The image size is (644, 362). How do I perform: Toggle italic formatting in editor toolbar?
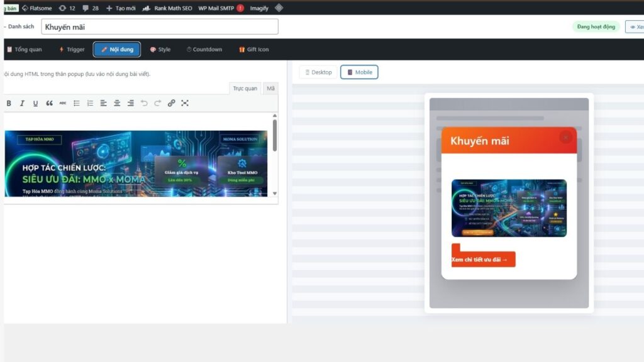coord(22,103)
